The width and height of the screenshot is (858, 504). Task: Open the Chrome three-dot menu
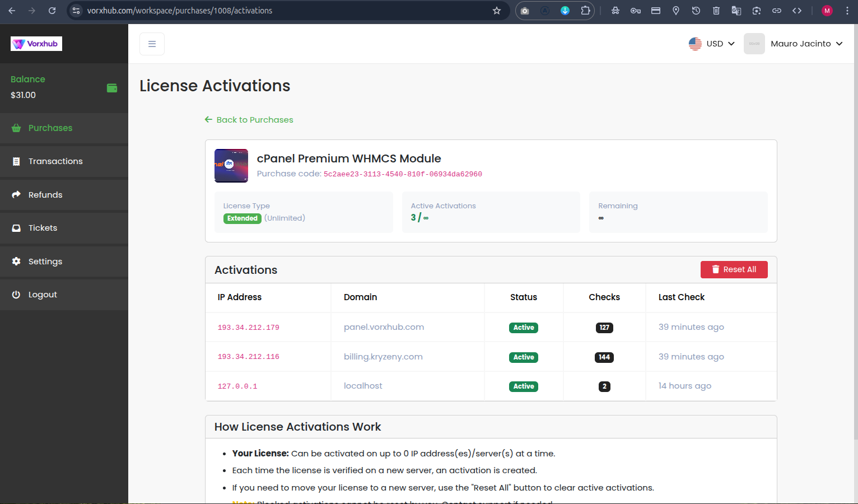(847, 11)
